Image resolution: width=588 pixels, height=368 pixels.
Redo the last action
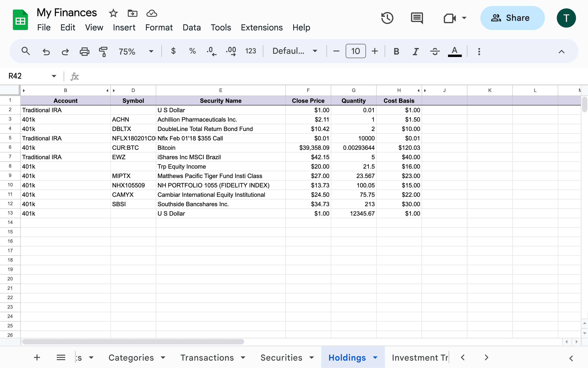pyautogui.click(x=65, y=51)
